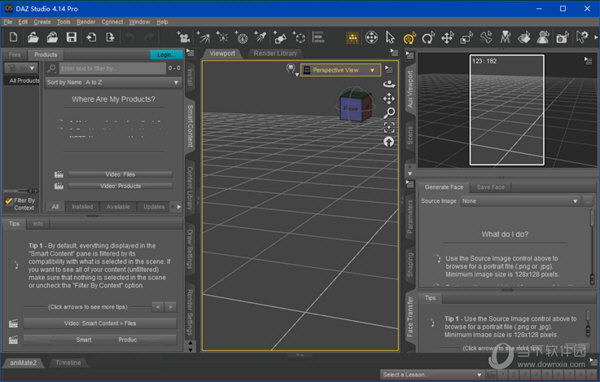This screenshot has height=382, width=600.
Task: Select the Joint Editor tool
Action: [x=486, y=38]
